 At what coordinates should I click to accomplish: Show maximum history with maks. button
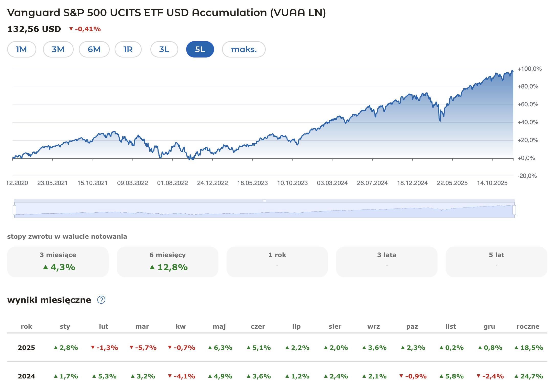(x=243, y=49)
